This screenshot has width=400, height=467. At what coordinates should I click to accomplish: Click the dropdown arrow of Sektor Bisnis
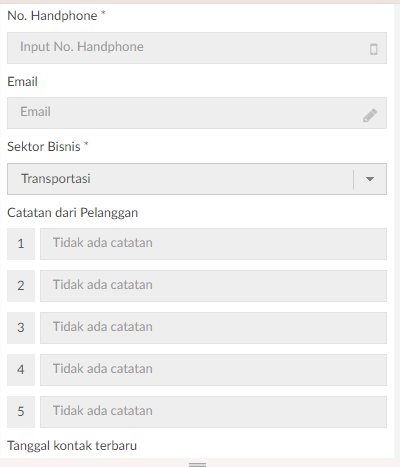(370, 179)
